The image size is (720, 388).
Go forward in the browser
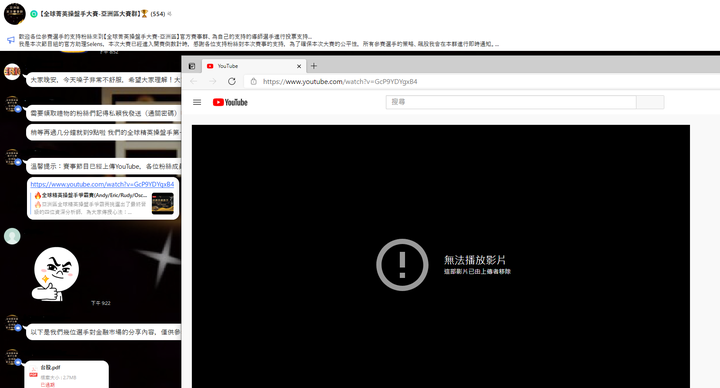tap(213, 81)
